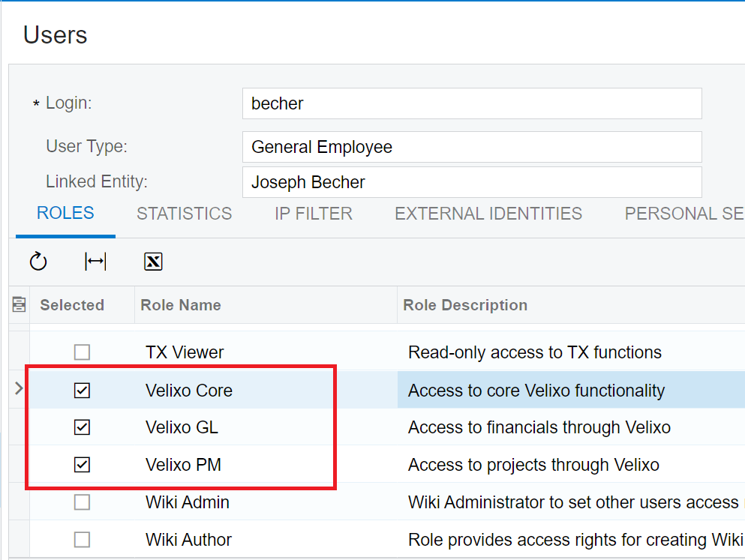This screenshot has width=745, height=560.
Task: Uncheck the Velixo Core role checkbox
Action: pyautogui.click(x=83, y=391)
